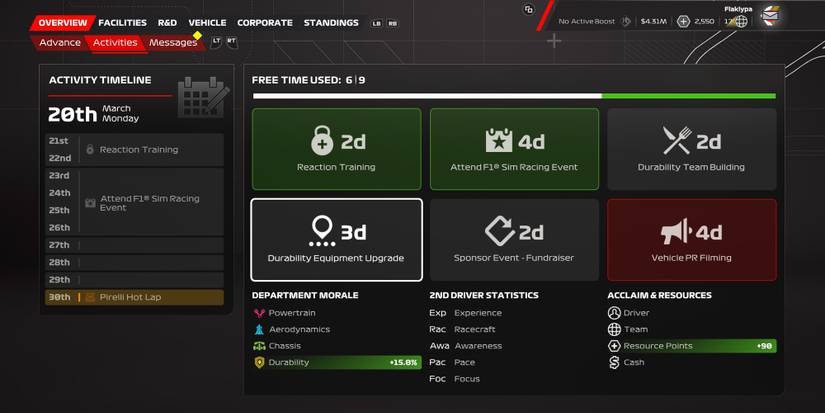Screen dimensions: 825x413
Task: Click the header resource points plus icon
Action: point(683,22)
